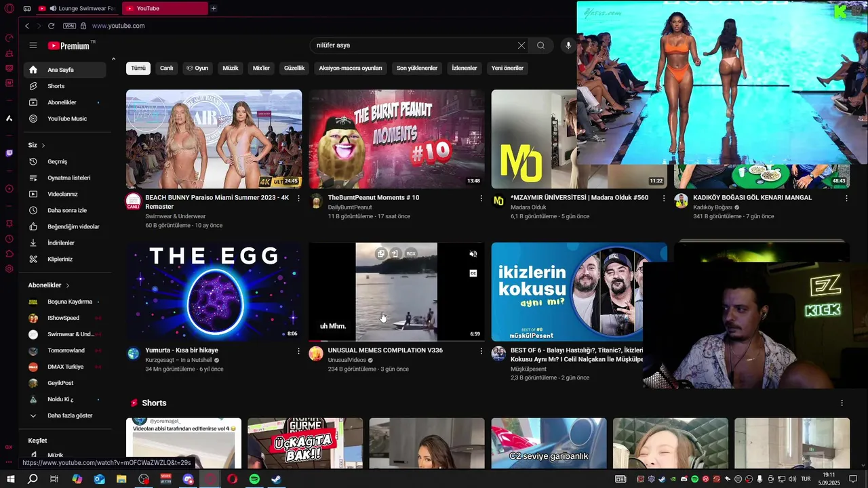The image size is (868, 488).
Task: Select the Tümü filter chip
Action: click(x=138, y=68)
